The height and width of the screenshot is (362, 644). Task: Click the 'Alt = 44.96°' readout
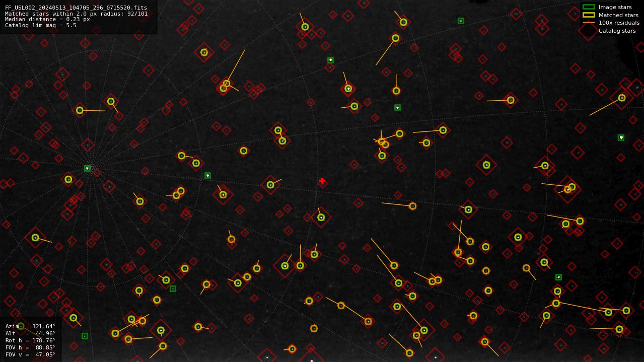coord(30,333)
